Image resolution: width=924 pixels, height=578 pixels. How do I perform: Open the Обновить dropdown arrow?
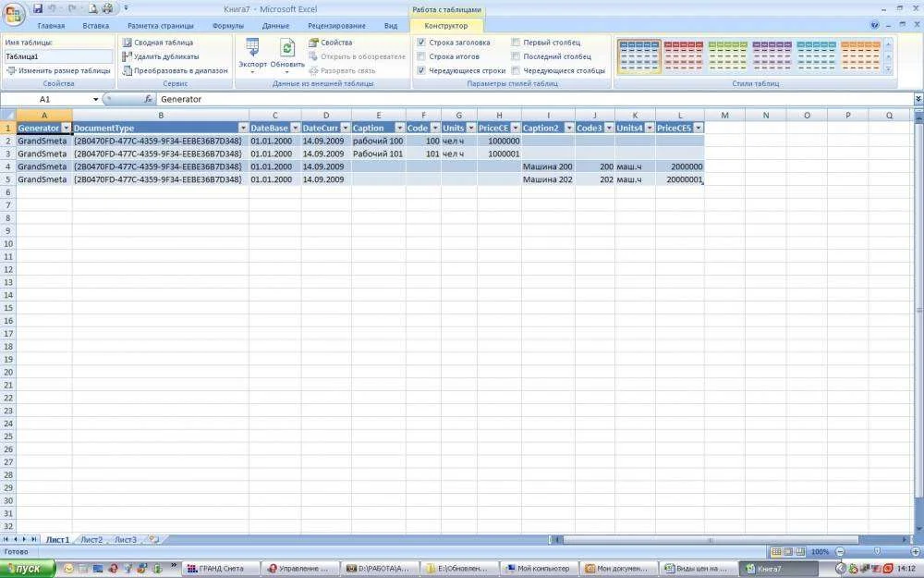coord(287,72)
